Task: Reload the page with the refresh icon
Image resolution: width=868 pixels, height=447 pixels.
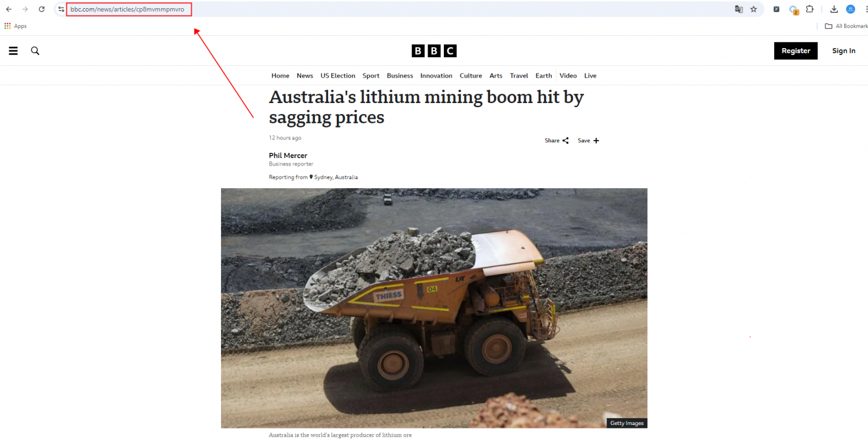Action: click(x=42, y=9)
